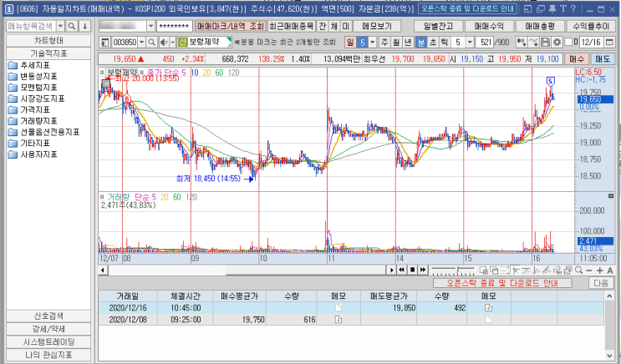Click the 매매마크/내역 조회 button

pos(231,26)
